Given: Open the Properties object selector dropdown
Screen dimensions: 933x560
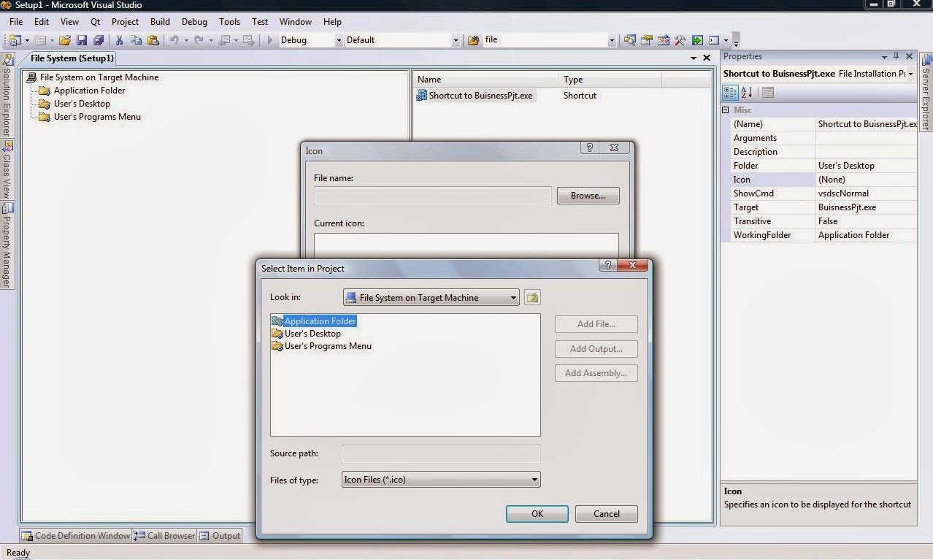Looking at the screenshot, I should click(910, 74).
